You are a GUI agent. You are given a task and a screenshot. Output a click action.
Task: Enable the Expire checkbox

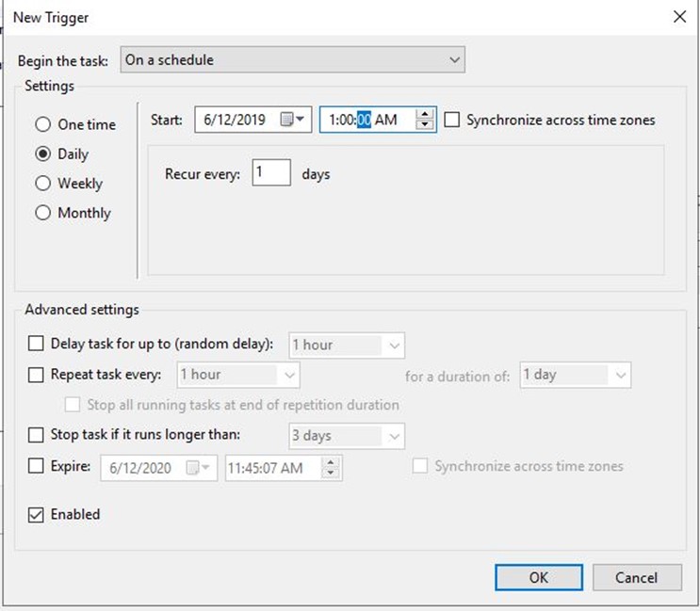point(36,466)
